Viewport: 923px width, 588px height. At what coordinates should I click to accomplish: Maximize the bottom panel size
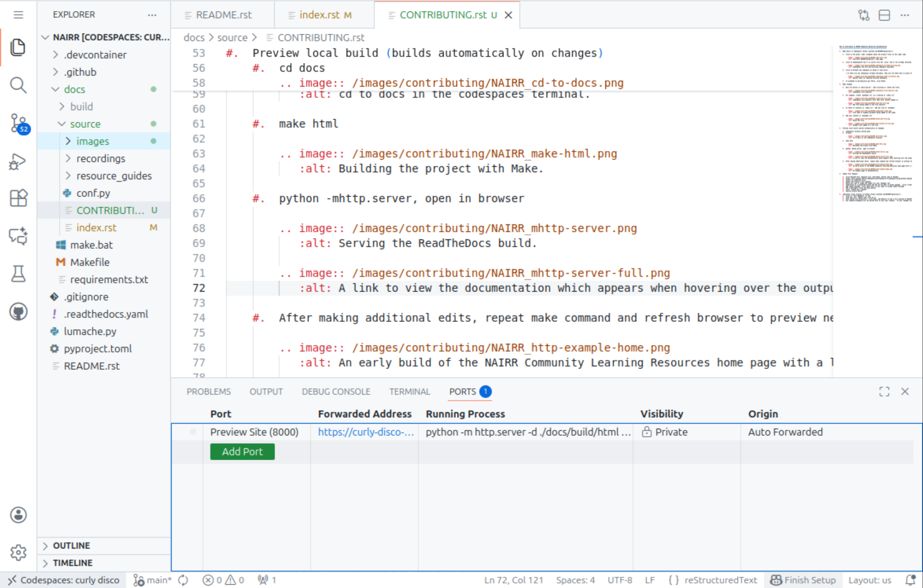(x=884, y=392)
